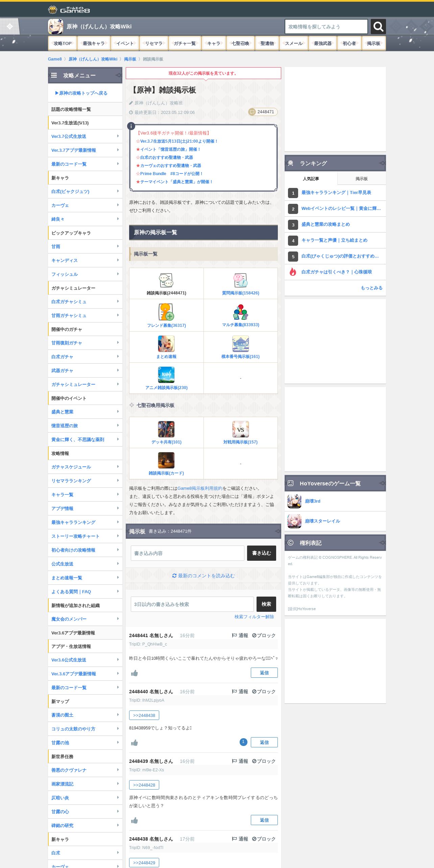Click the like count badge on post 2448440
The height and width of the screenshot is (868, 434).
pyautogui.click(x=243, y=742)
